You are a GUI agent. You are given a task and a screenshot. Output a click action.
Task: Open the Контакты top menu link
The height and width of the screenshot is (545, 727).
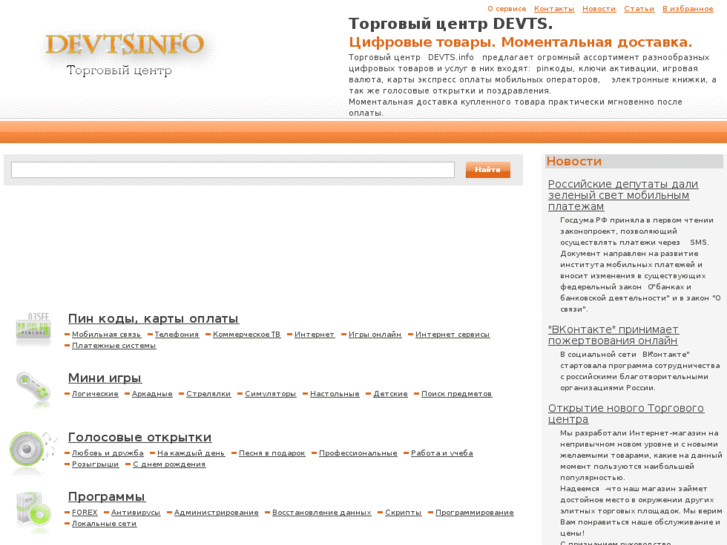(x=554, y=9)
